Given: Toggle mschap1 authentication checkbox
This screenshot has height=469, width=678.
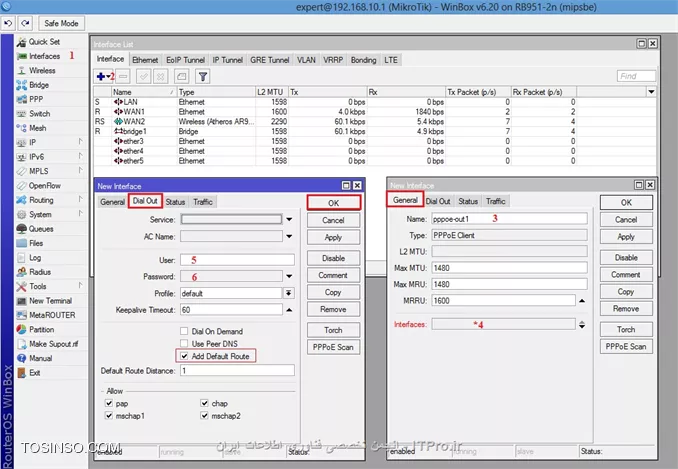Looking at the screenshot, I should [109, 416].
